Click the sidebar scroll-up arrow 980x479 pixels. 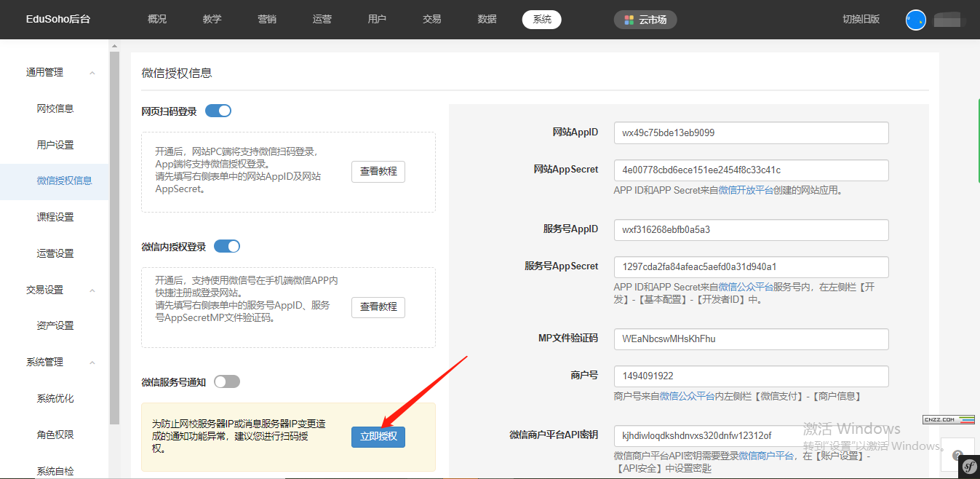point(114,46)
